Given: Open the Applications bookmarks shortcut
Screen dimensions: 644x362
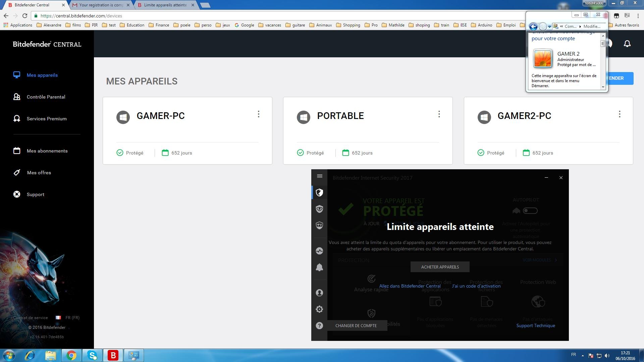Looking at the screenshot, I should click(x=18, y=25).
